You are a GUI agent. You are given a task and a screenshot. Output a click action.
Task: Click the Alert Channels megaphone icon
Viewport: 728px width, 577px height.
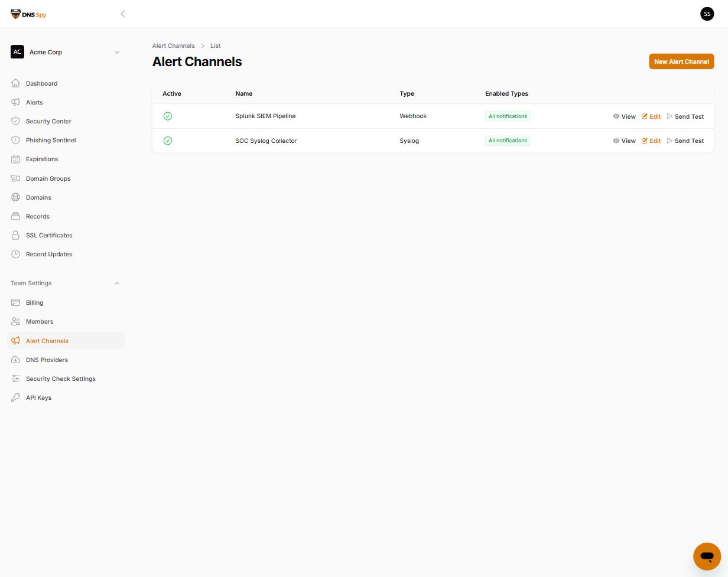[15, 341]
